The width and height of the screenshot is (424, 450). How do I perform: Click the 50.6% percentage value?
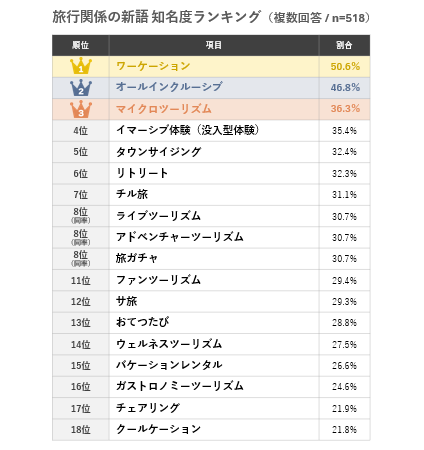(x=345, y=66)
